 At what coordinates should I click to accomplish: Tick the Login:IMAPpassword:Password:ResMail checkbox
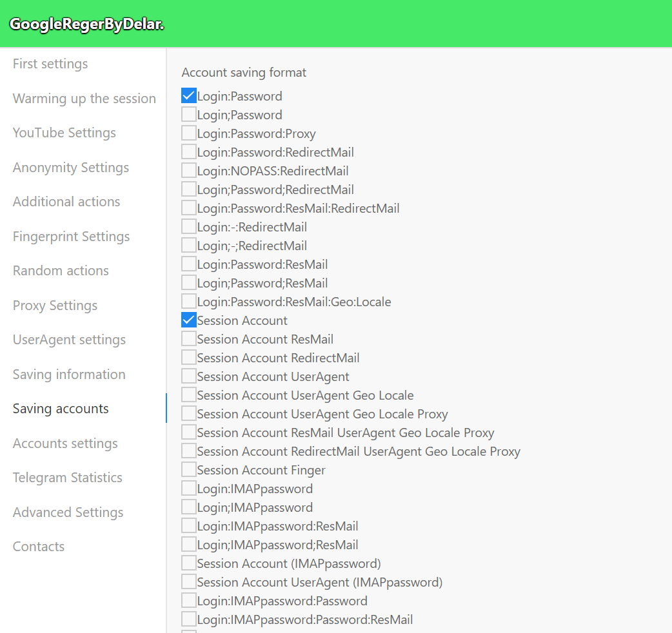coord(188,619)
